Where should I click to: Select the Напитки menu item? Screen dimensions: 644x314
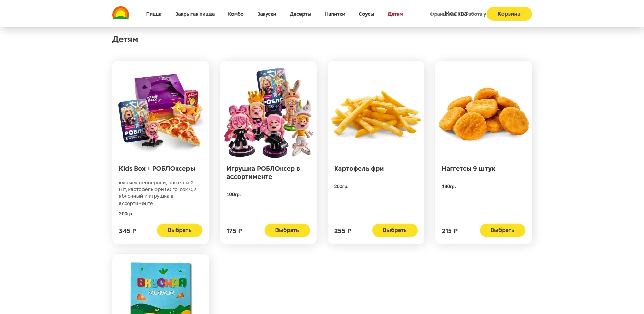[335, 14]
